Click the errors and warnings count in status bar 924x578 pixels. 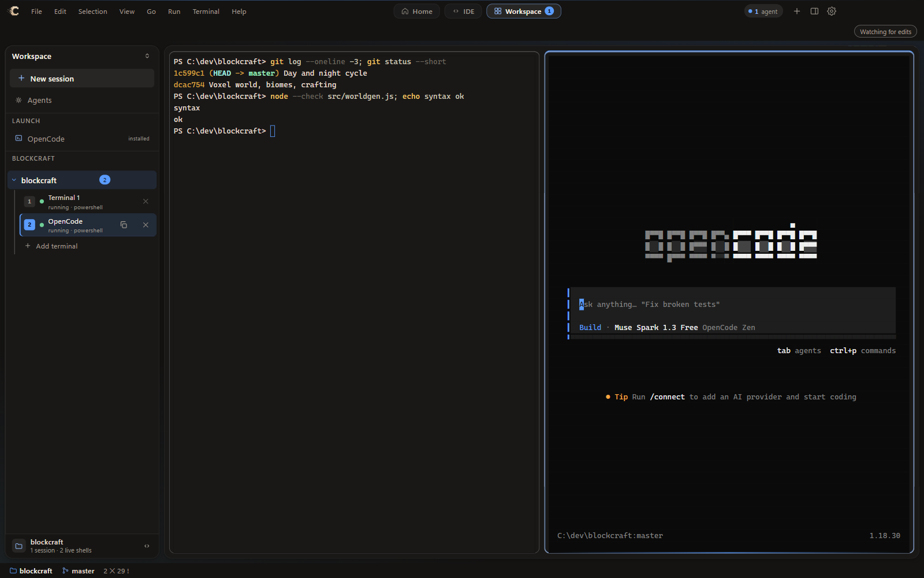click(x=116, y=571)
